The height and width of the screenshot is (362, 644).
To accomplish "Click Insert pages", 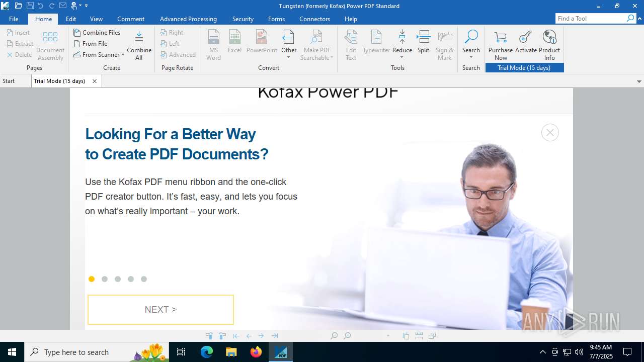I will [18, 32].
